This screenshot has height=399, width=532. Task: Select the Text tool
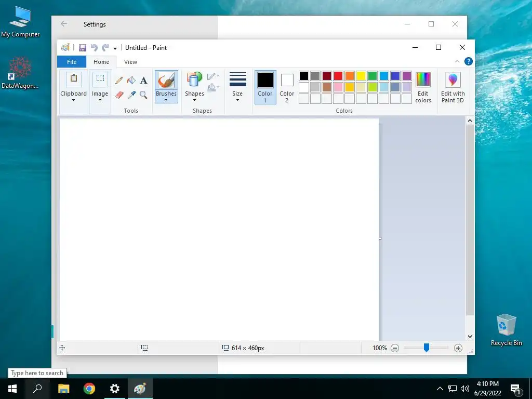click(144, 81)
